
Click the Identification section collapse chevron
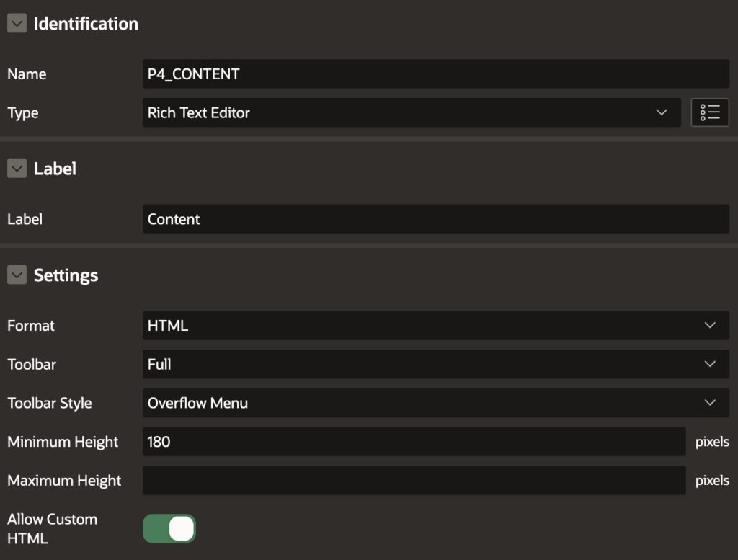coord(16,23)
